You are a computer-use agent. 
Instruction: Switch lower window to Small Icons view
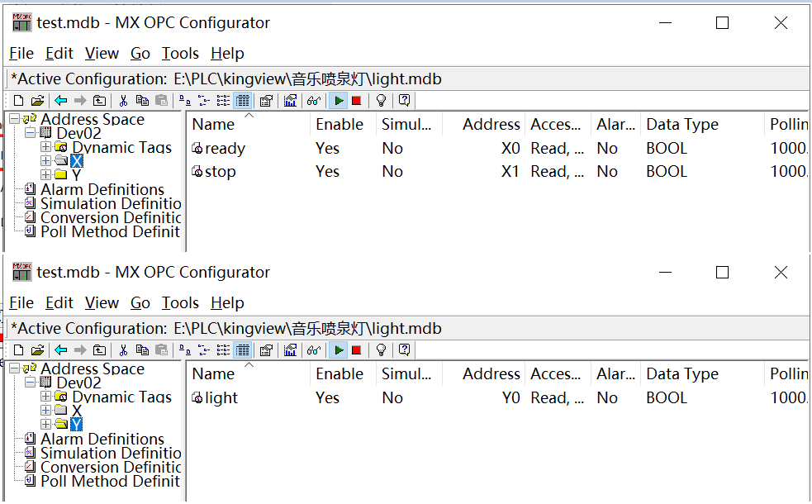click(x=204, y=350)
